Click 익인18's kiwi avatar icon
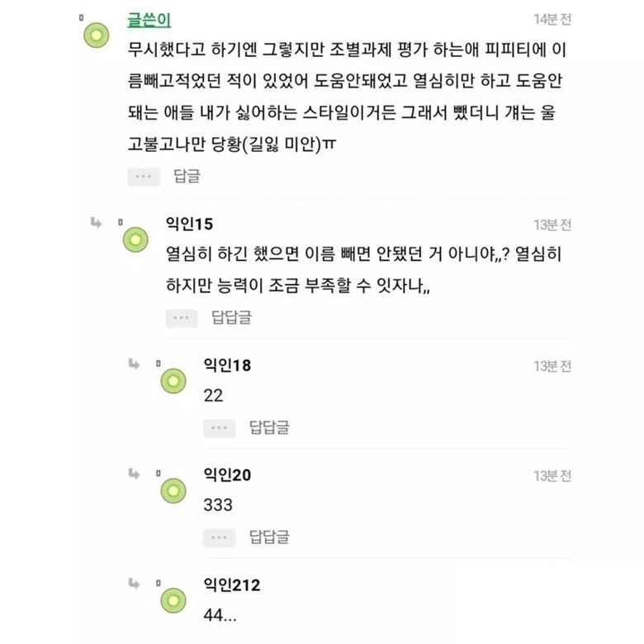The width and height of the screenshot is (644, 644). [173, 381]
